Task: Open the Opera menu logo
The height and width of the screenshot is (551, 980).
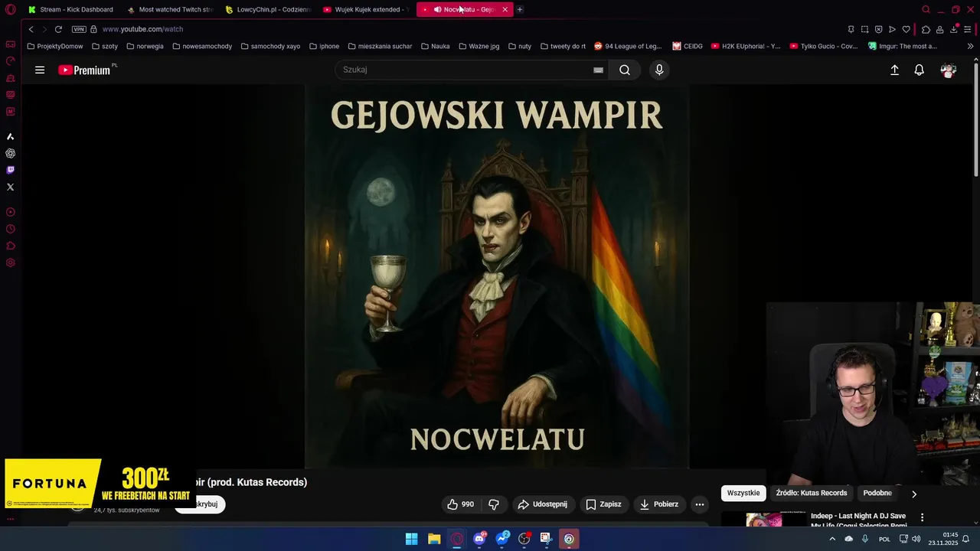Action: click(11, 9)
